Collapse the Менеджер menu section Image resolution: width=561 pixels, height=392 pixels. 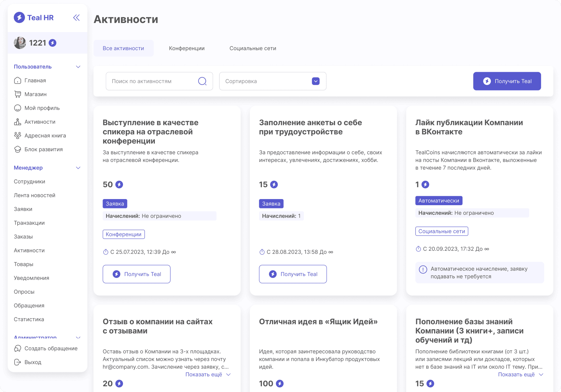pyautogui.click(x=78, y=168)
